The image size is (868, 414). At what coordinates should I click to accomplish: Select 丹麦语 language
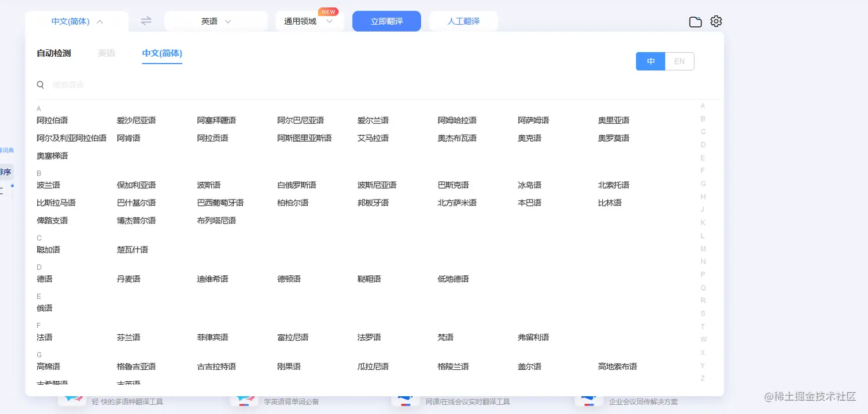click(129, 279)
